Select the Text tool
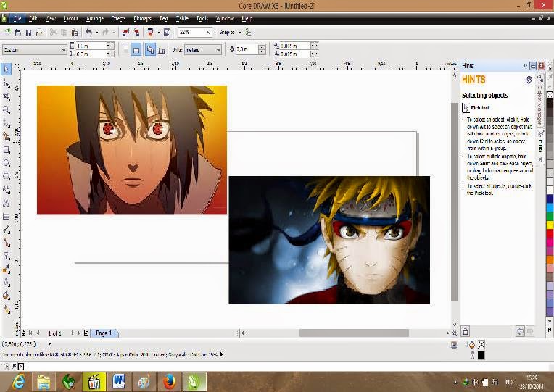554x392 pixels. [6, 203]
